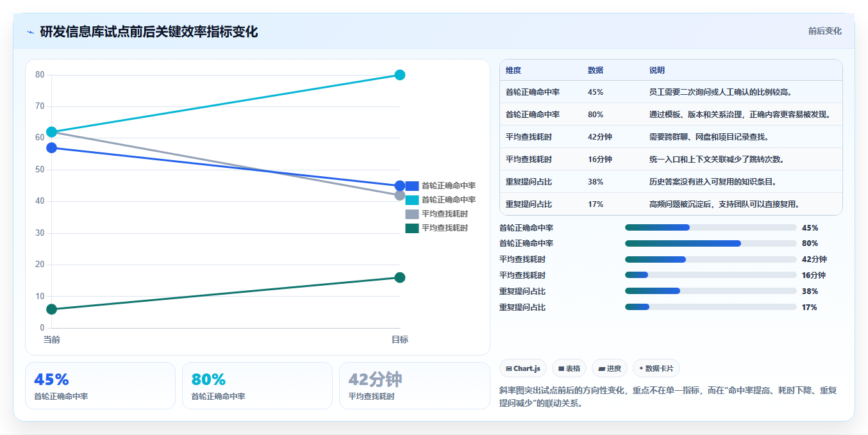868x435 pixels.
Task: Click the description 员工需要二次询问或人工确认的比例较高
Action: pyautogui.click(x=721, y=92)
